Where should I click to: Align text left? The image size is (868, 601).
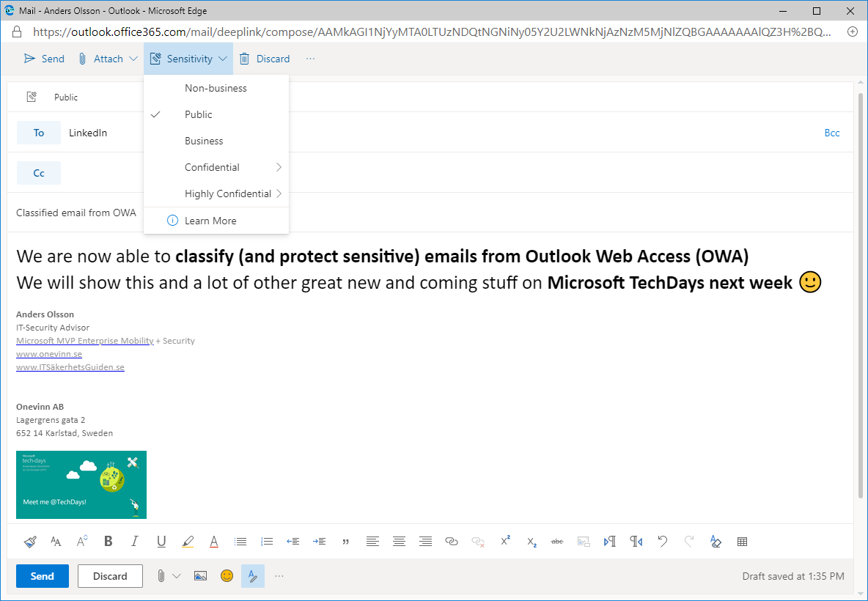tap(372, 542)
